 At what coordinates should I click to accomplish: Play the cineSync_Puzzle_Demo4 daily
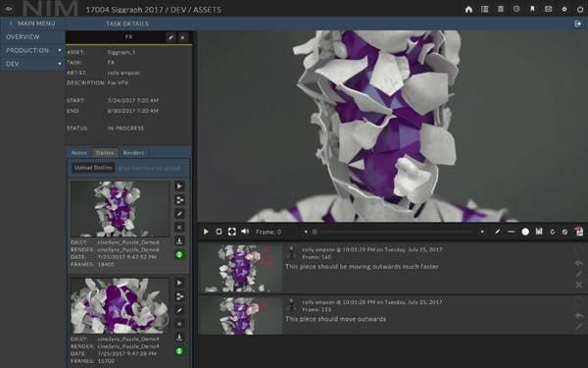click(x=179, y=283)
